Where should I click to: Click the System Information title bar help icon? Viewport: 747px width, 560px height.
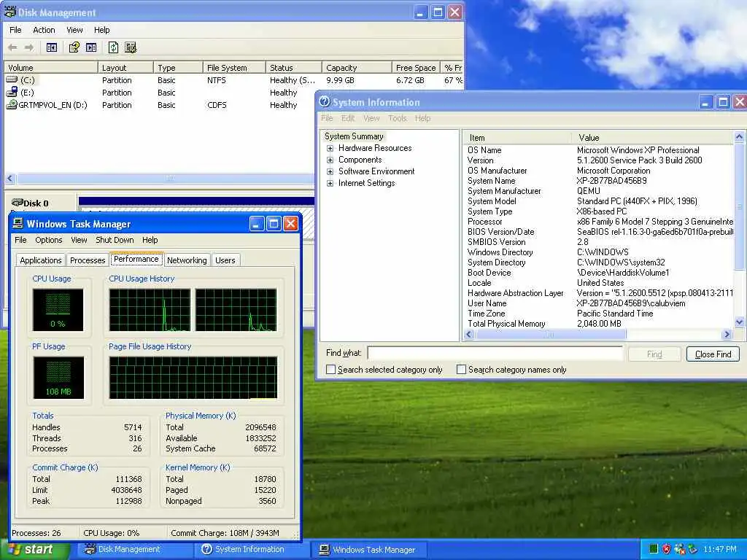coord(325,101)
